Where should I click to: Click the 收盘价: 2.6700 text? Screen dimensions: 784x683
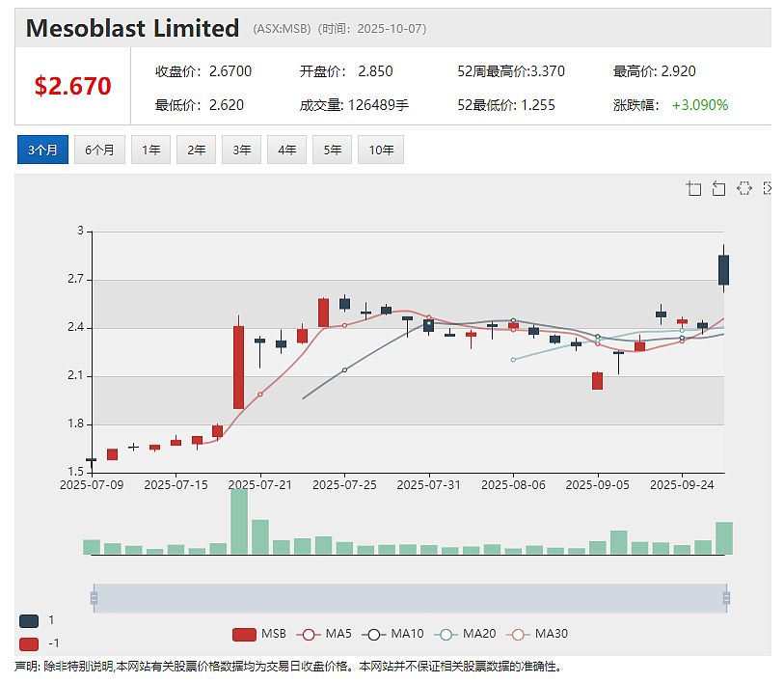(x=203, y=71)
